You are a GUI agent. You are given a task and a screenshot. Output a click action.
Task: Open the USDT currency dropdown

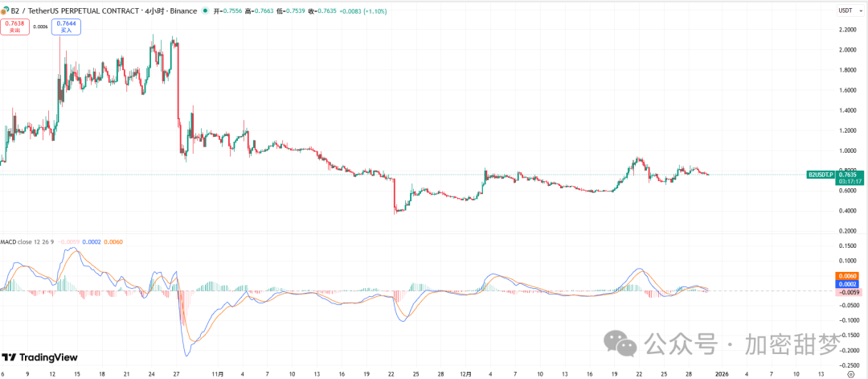845,10
